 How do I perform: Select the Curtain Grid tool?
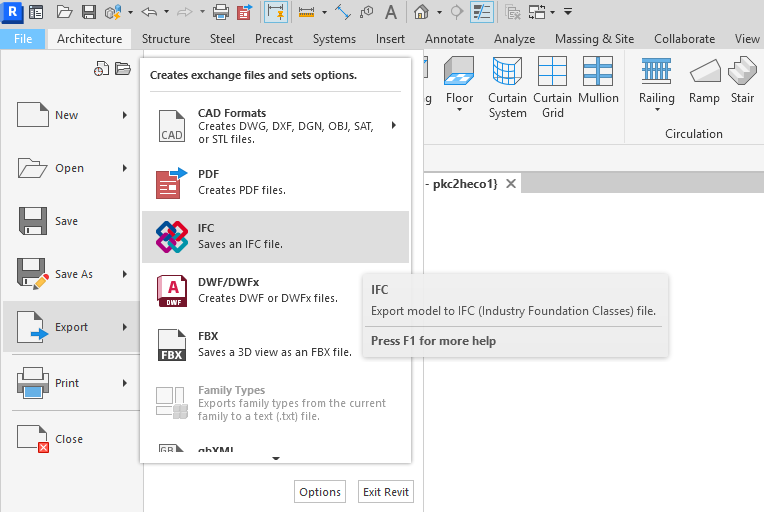tap(553, 87)
